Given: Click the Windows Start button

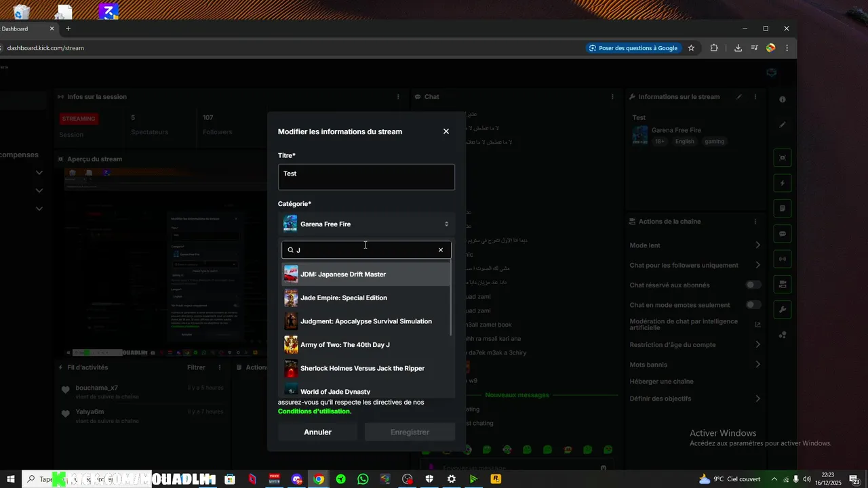Looking at the screenshot, I should (10, 479).
